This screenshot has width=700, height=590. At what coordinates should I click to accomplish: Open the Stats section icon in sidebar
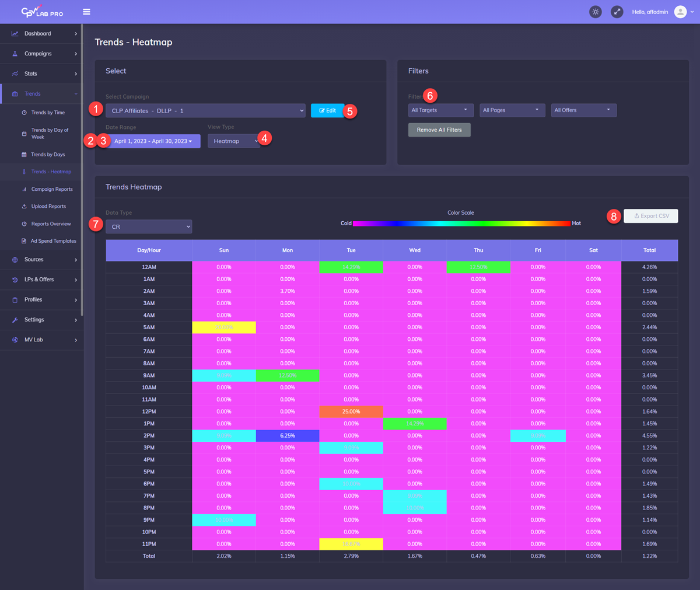pos(13,74)
